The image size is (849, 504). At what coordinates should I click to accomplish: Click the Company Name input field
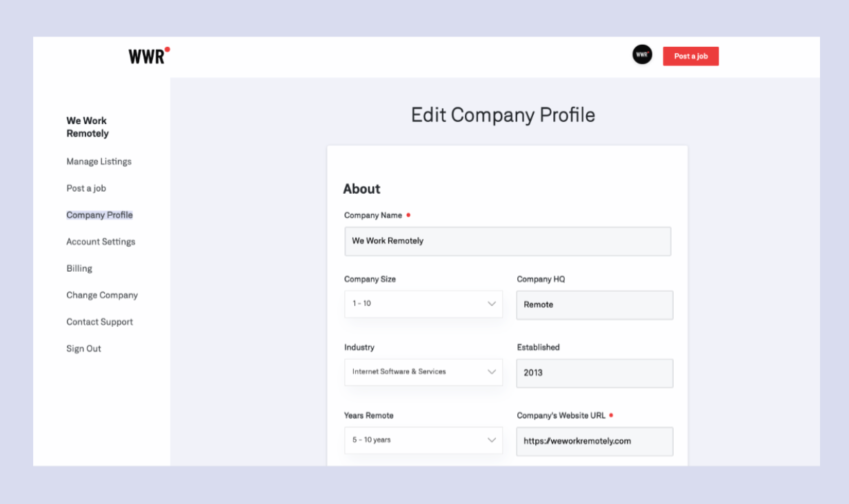[507, 241]
